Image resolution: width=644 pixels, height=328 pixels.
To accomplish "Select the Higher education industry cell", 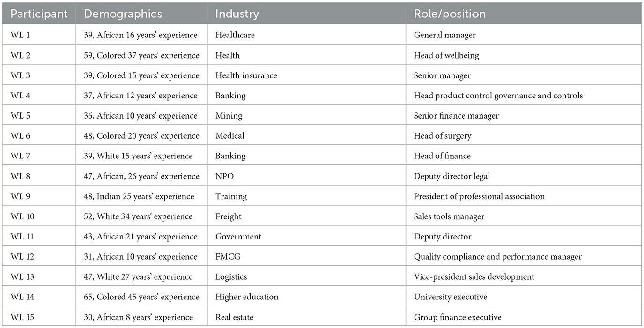I will (x=247, y=297).
